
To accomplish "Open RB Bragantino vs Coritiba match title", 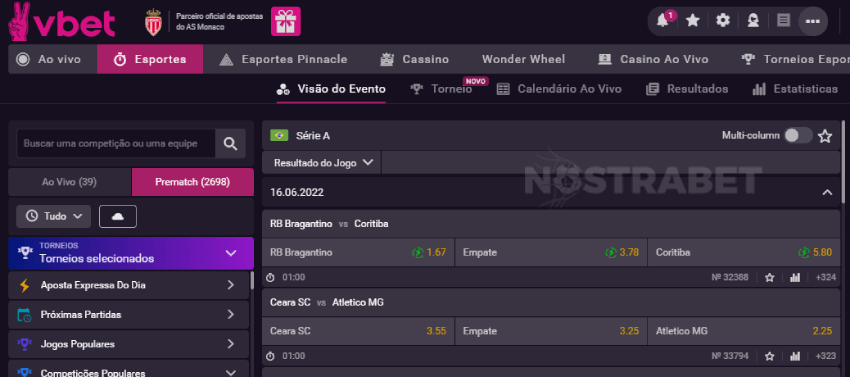I will (329, 223).
